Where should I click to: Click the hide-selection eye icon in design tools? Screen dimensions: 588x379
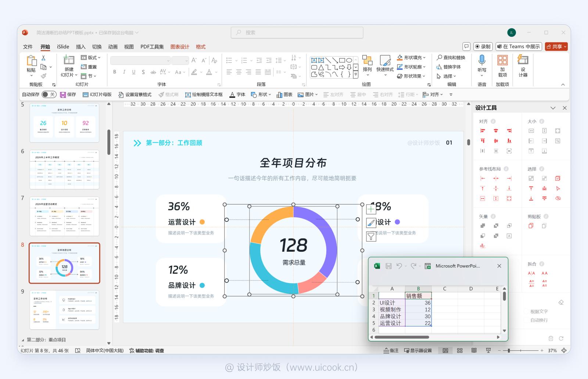coord(558,198)
